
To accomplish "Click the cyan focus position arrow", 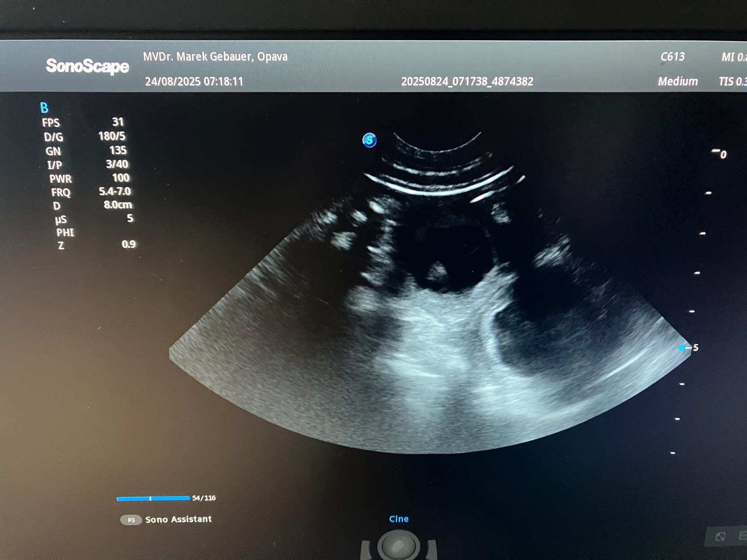I will tap(682, 348).
